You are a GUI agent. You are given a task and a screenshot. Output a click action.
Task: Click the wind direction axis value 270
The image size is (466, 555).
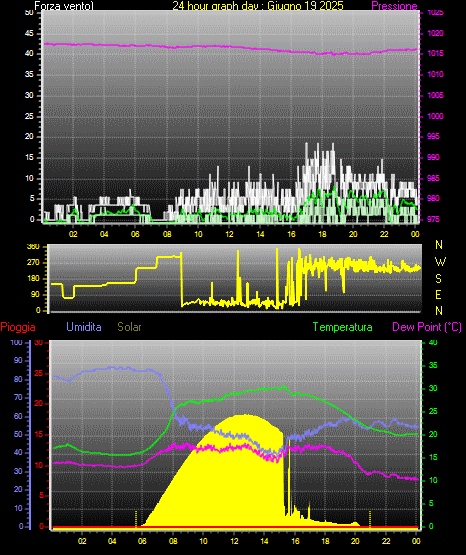tap(34, 263)
